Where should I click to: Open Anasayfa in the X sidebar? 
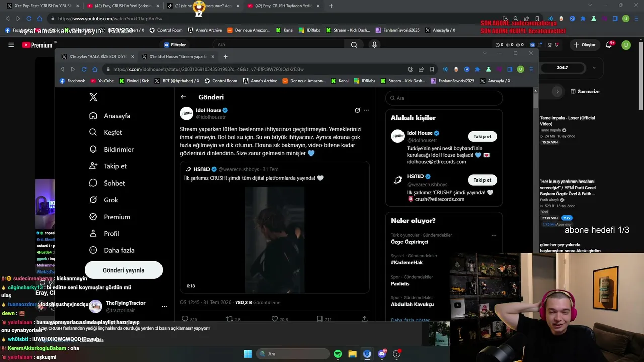[x=110, y=116]
